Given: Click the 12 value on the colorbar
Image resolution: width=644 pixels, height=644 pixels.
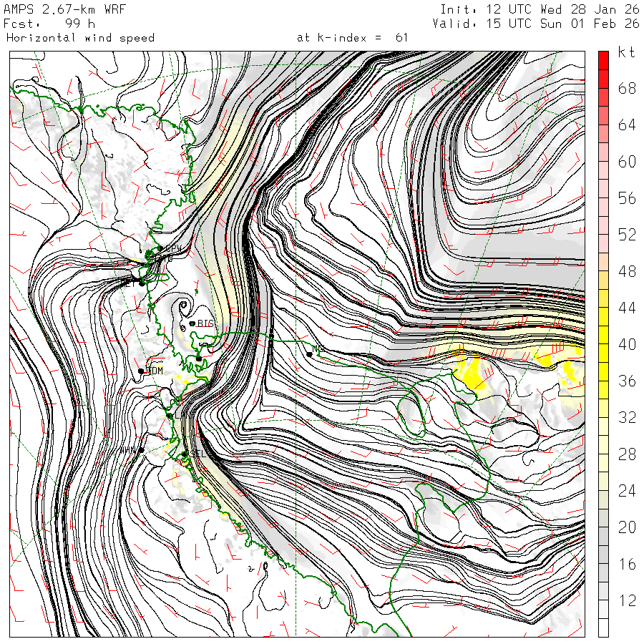Looking at the screenshot, I should pos(627,601).
